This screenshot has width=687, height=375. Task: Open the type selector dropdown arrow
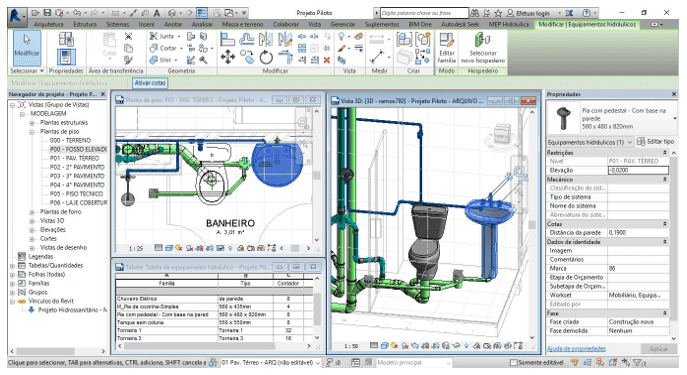pyautogui.click(x=674, y=118)
